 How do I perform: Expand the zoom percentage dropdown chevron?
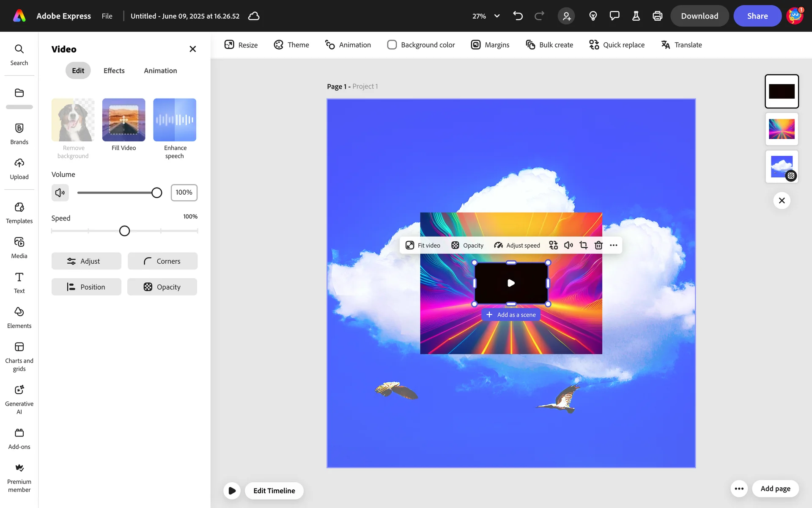(x=497, y=16)
